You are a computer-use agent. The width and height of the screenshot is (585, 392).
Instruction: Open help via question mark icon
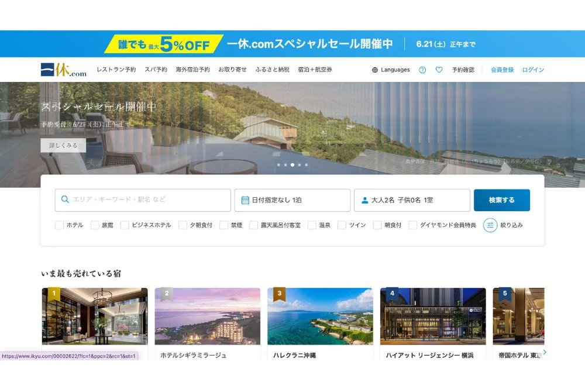(422, 70)
